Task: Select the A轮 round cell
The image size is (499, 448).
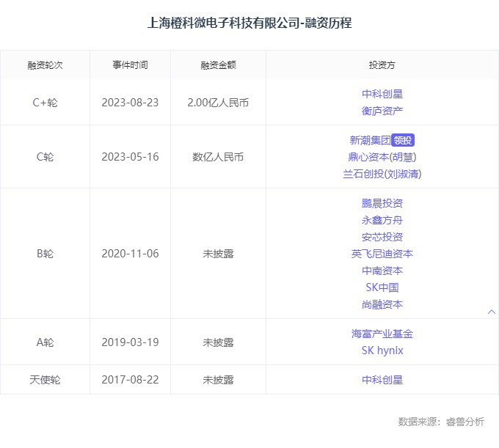Action: pos(45,342)
